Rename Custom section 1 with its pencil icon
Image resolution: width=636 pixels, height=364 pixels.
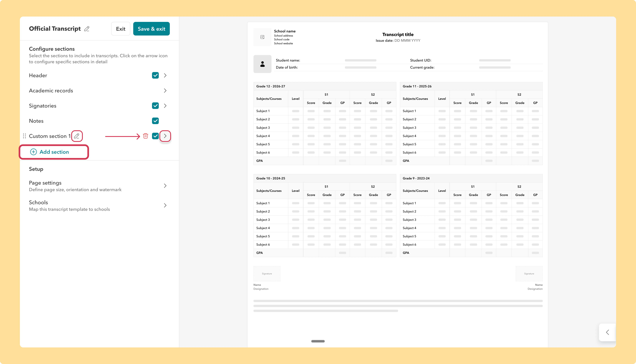(x=77, y=136)
